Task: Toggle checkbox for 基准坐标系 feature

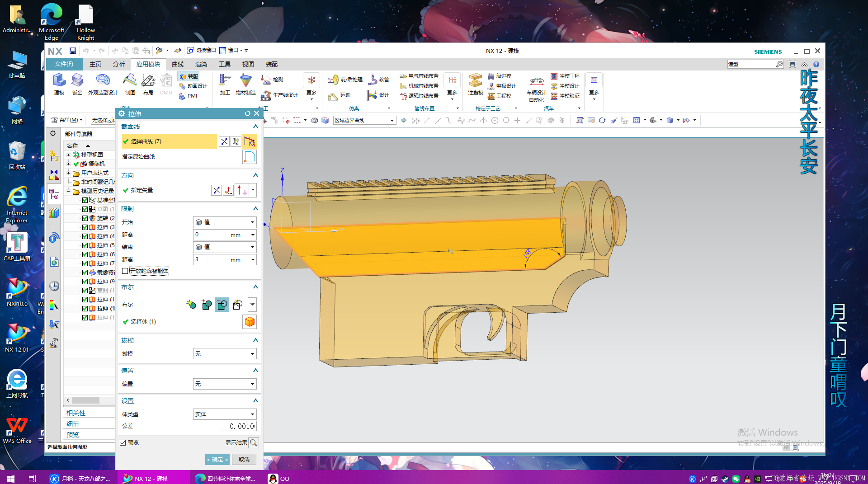Action: (85, 200)
